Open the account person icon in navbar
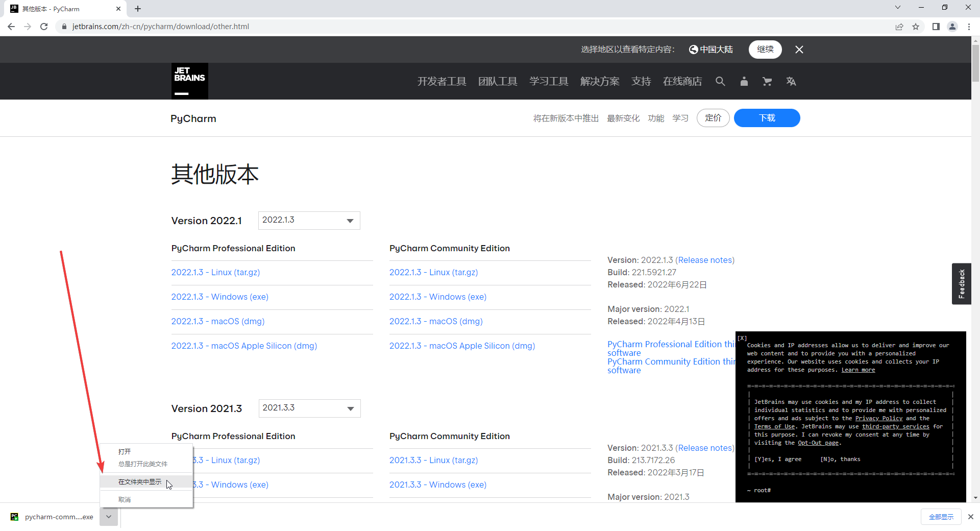Viewport: 980px width, 531px height. click(744, 81)
